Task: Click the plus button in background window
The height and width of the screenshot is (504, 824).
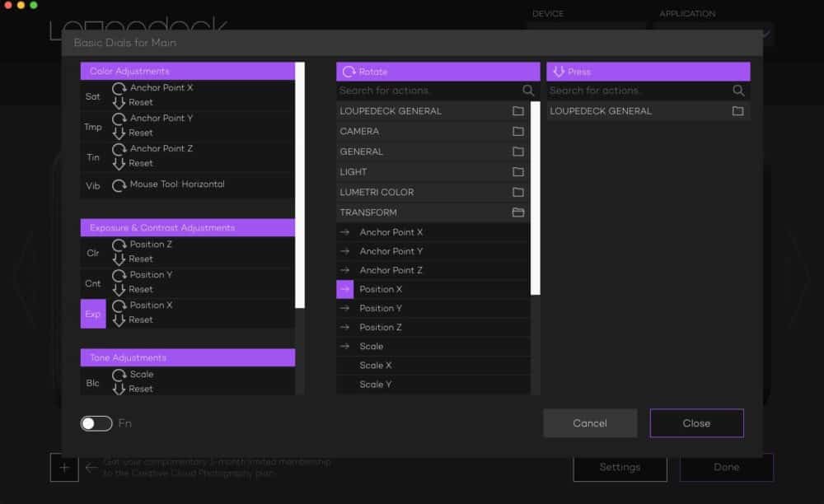Action: (64, 467)
